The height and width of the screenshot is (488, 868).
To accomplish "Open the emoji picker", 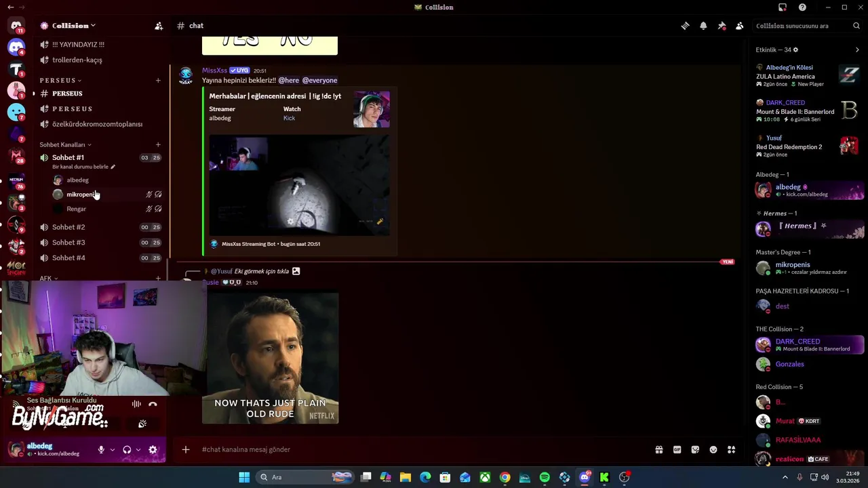I will point(713,449).
